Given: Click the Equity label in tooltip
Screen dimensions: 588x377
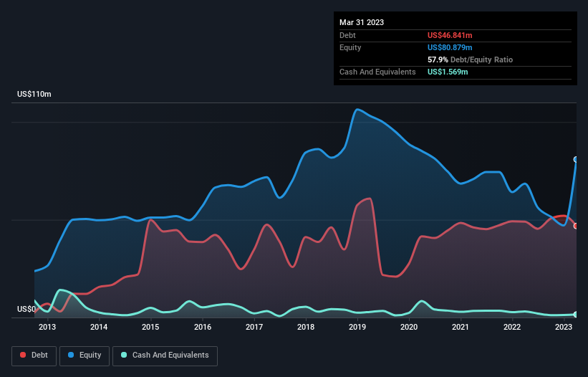Looking at the screenshot, I should tap(350, 47).
